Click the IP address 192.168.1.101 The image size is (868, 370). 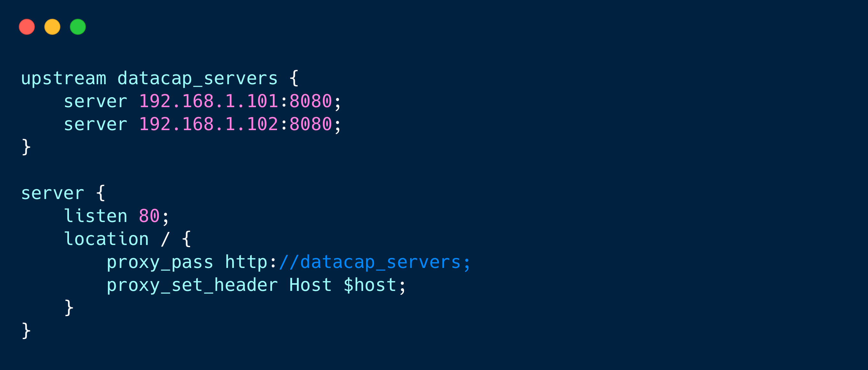coord(209,101)
